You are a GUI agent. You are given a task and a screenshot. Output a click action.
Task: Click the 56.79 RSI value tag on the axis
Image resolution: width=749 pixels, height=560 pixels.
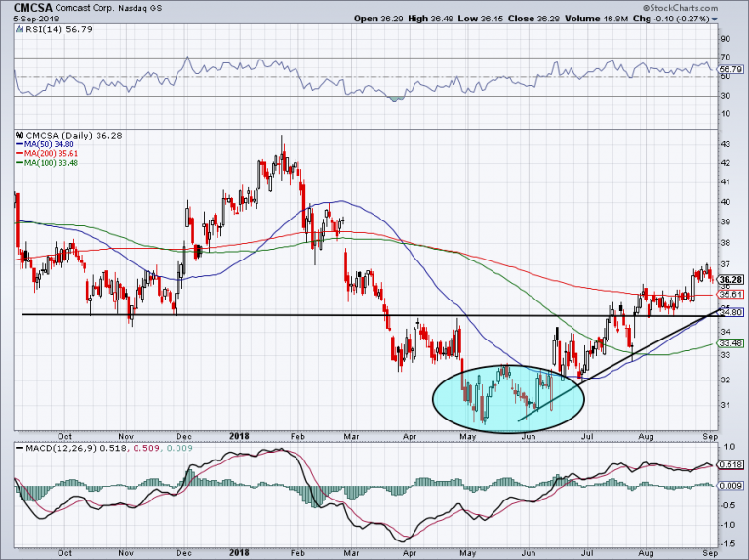coord(730,70)
